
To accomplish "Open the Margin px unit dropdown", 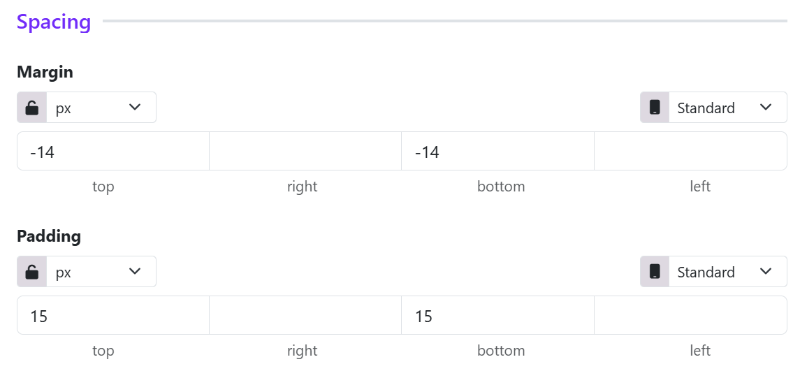I will (102, 107).
